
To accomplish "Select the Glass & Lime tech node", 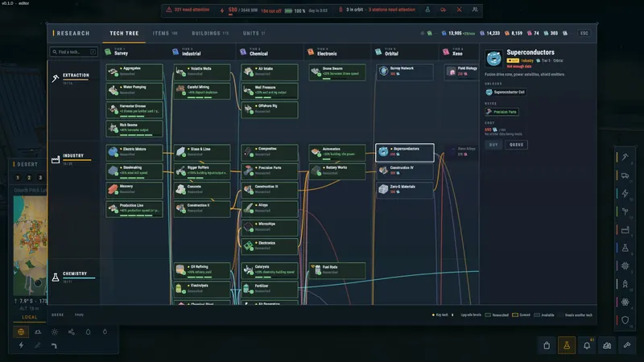I will pos(202,152).
